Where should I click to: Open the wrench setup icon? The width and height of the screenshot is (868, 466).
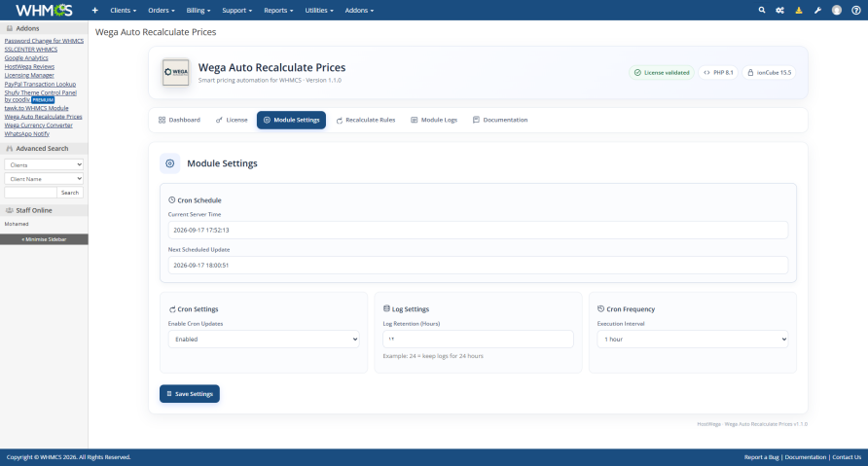point(817,10)
